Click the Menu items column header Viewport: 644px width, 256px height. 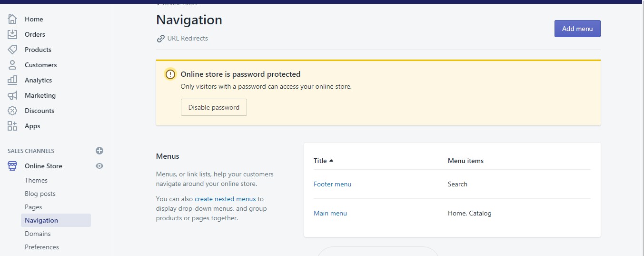tap(466, 161)
